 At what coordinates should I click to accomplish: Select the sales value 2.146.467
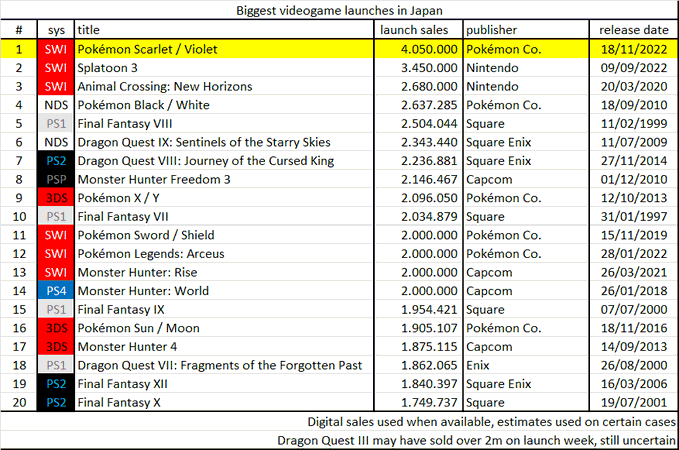click(429, 179)
